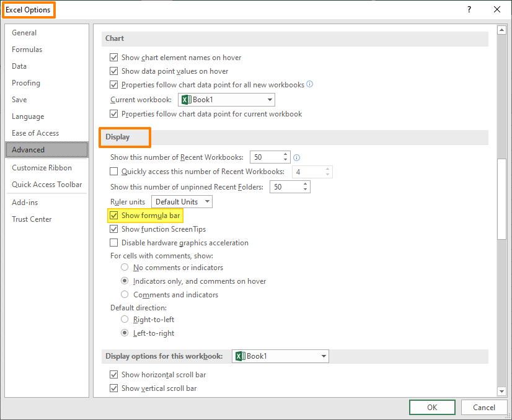Click the info icon beside Recent Workbooks count
The width and height of the screenshot is (512, 420).
pyautogui.click(x=296, y=157)
